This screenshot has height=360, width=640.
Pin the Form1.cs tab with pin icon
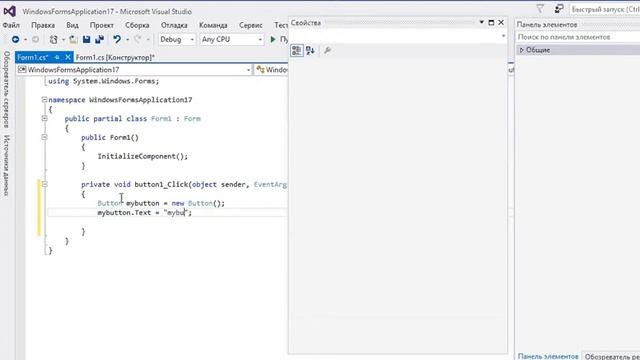pos(57,57)
